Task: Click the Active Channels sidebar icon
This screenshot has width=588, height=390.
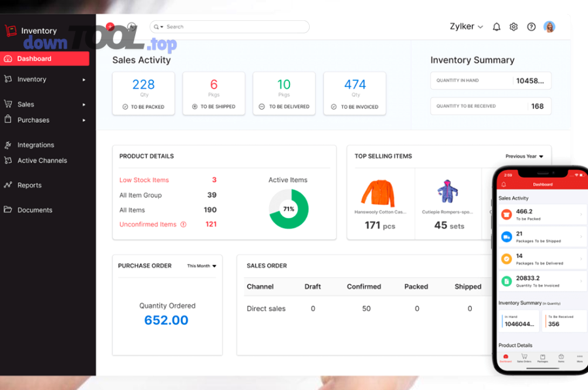Action: 8,160
